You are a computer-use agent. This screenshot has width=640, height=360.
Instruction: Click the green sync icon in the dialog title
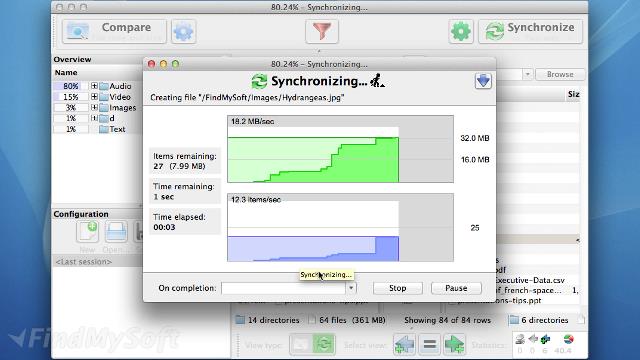click(259, 81)
